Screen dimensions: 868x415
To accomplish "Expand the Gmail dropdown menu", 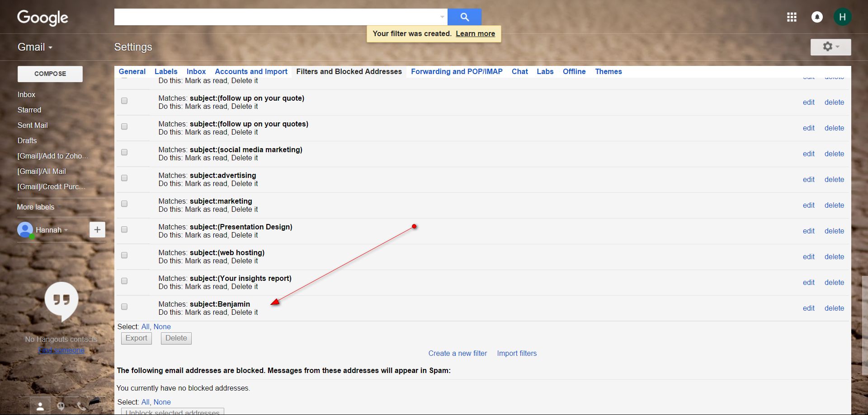I will point(35,47).
